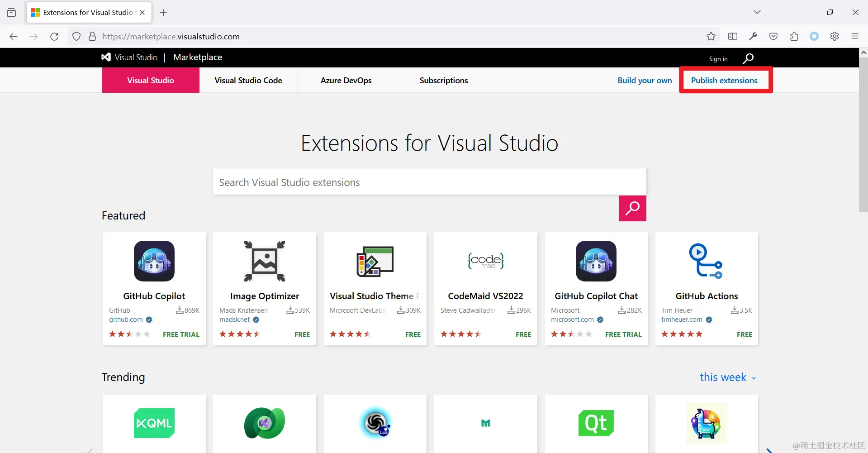This screenshot has width=868, height=453.
Task: Open the gear settings icon in toolbar
Action: pos(835,37)
